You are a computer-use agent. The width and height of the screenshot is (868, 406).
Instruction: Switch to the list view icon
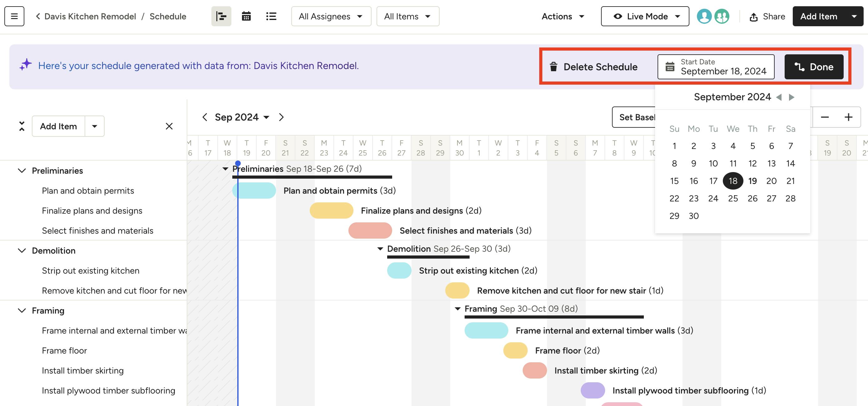pos(271,16)
